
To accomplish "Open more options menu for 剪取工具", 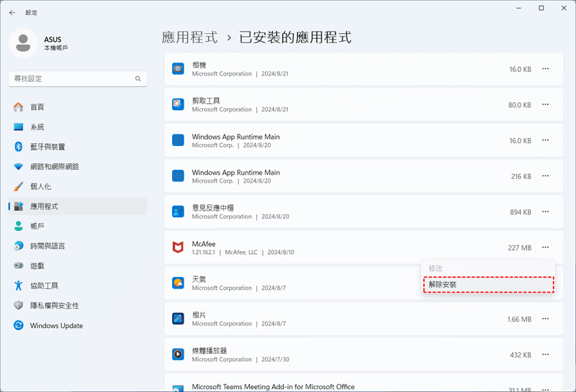I will 545,105.
